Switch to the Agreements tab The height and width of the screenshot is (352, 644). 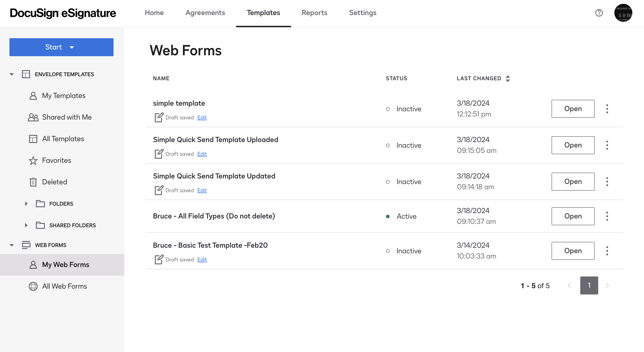205,13
